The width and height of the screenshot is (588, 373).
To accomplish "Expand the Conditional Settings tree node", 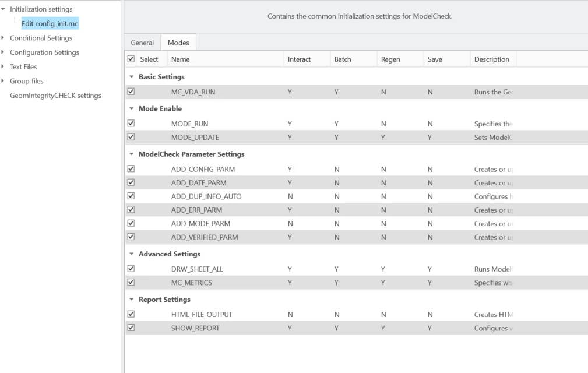I will [3, 38].
